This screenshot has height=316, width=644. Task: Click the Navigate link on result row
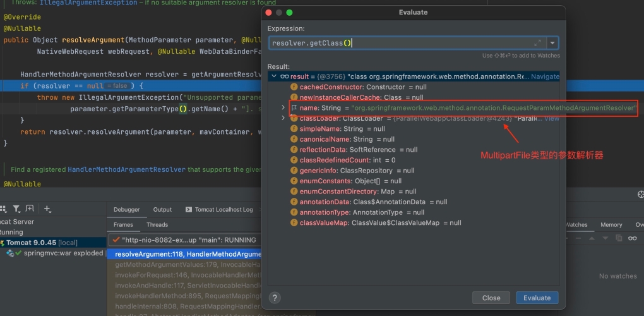tap(545, 76)
